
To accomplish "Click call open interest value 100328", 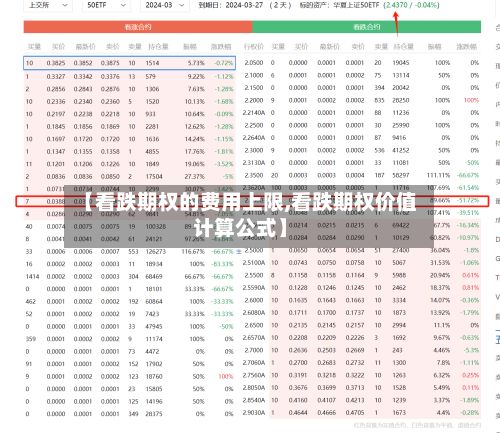I will tap(155, 226).
